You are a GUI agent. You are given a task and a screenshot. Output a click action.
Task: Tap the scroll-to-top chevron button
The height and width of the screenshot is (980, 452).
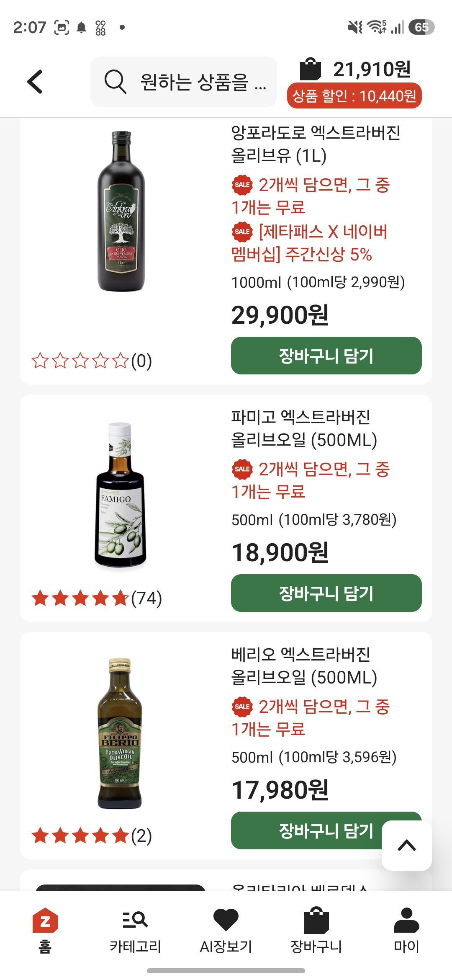point(407,845)
